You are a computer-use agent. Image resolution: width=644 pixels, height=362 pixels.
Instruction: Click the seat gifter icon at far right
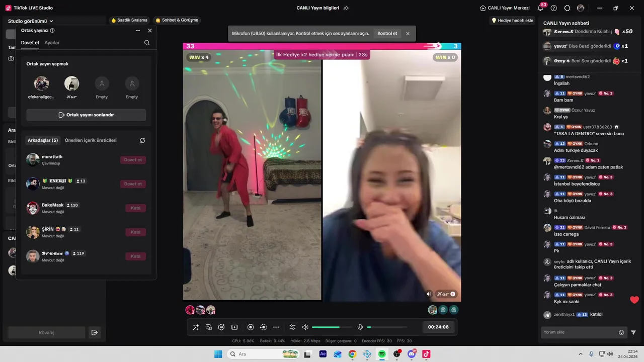point(454,310)
